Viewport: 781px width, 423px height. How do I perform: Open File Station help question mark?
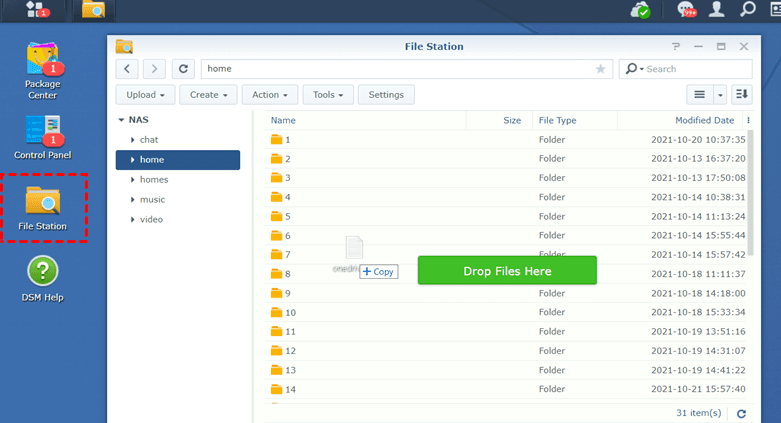click(x=676, y=46)
